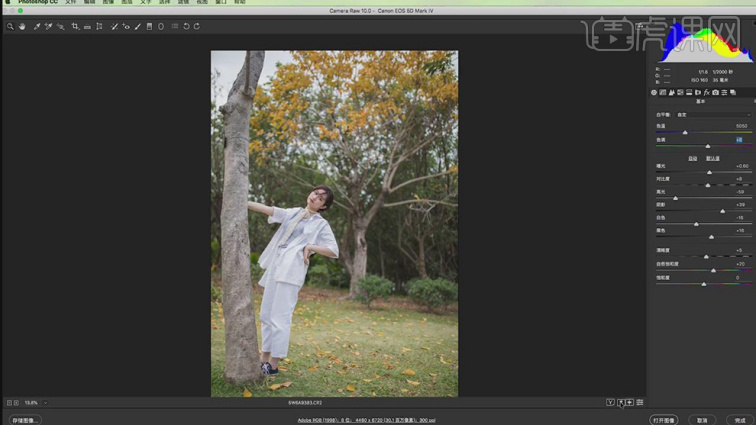
Task: Open the Snapshots panel tab
Action: (733, 93)
